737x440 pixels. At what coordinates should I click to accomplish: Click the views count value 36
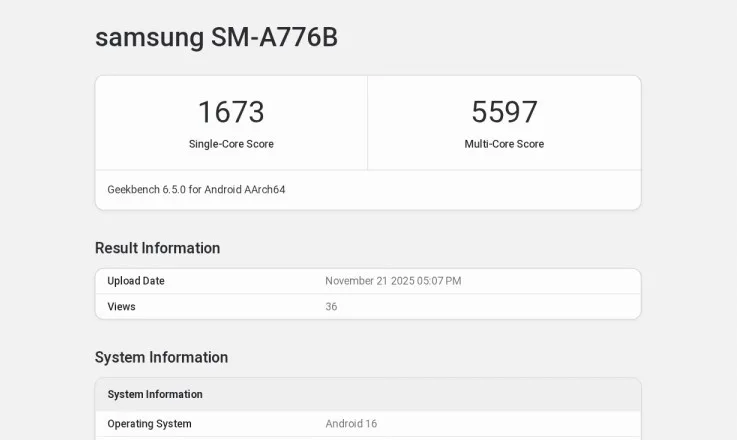[x=331, y=307]
